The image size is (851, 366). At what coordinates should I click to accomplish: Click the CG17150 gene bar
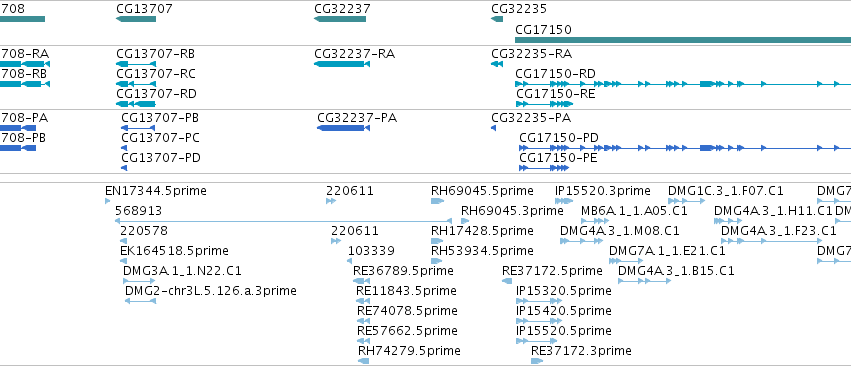pos(683,40)
